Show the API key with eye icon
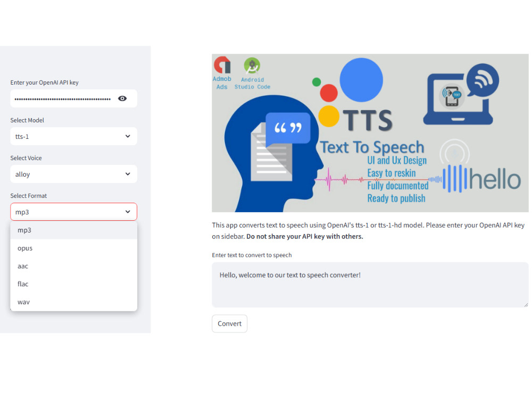Viewport: 532px width, 399px height. [x=122, y=98]
